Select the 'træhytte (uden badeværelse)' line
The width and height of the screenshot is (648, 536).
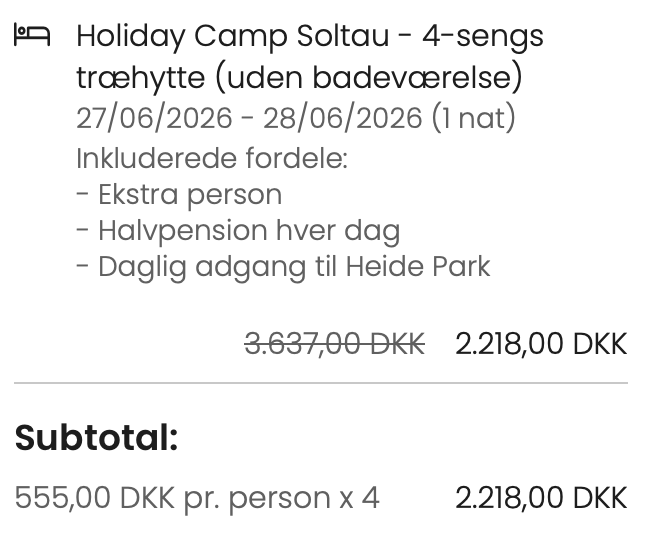pyautogui.click(x=299, y=77)
